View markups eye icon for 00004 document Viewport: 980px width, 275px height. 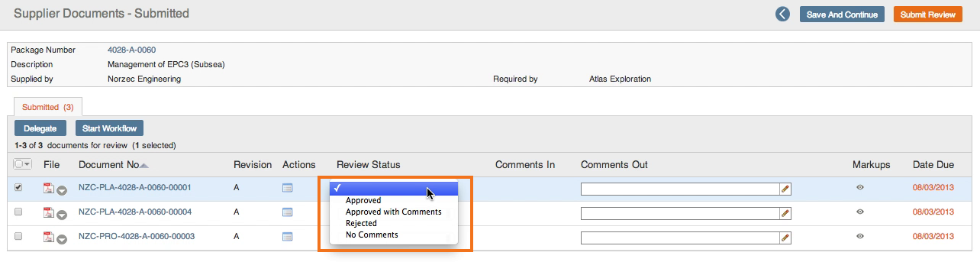(860, 212)
